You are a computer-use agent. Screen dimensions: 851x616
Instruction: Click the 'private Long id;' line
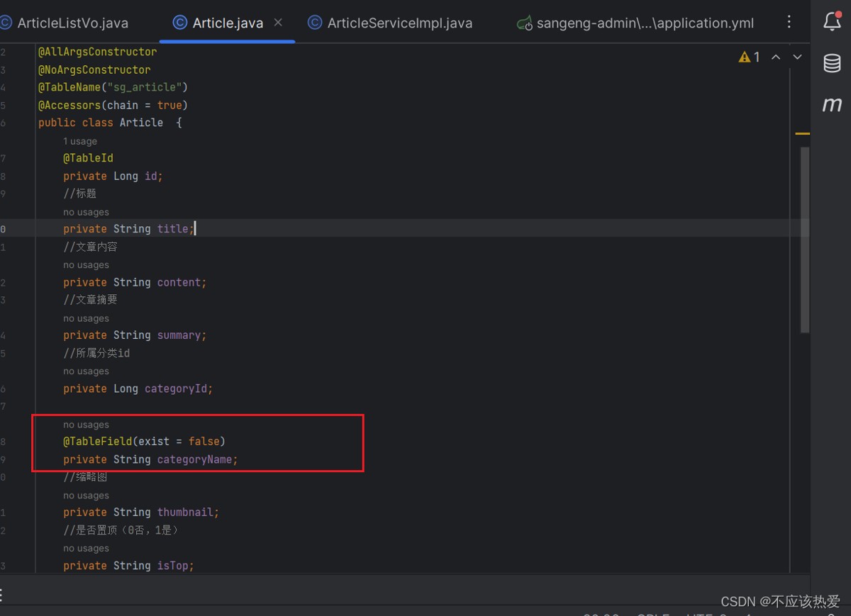click(x=113, y=176)
